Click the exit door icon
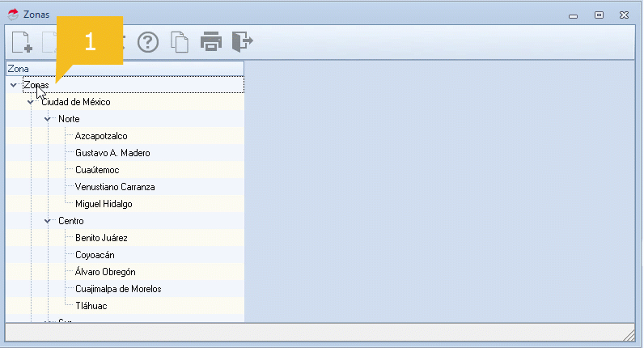Image resolution: width=644 pixels, height=348 pixels. [x=242, y=41]
